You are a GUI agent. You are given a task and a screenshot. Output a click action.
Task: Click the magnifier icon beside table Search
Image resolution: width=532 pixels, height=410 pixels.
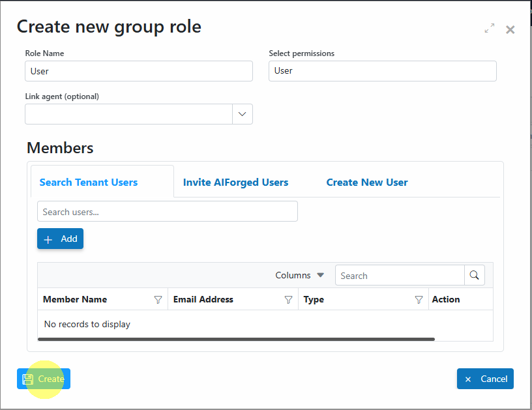tap(474, 275)
